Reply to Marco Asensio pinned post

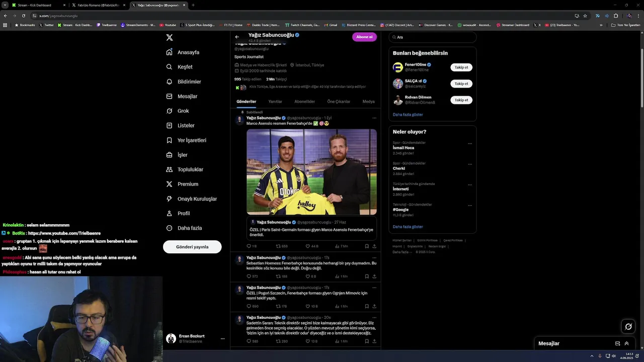252,246
